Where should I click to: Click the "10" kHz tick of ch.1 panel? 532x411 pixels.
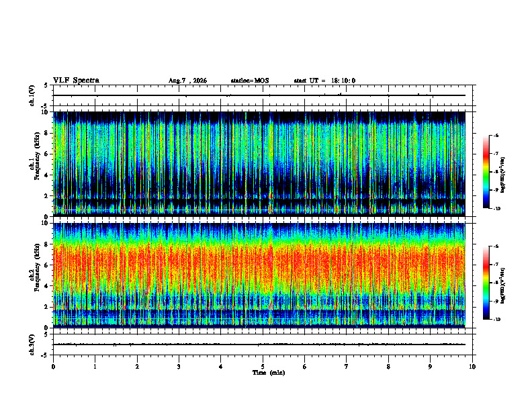click(46, 112)
